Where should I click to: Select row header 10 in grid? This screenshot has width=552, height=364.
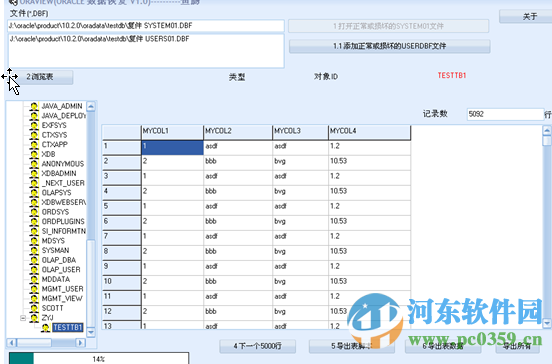(x=121, y=282)
